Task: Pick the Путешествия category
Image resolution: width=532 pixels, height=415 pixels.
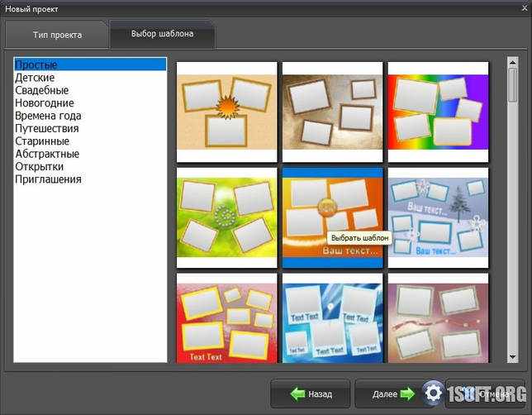Action: coord(47,129)
